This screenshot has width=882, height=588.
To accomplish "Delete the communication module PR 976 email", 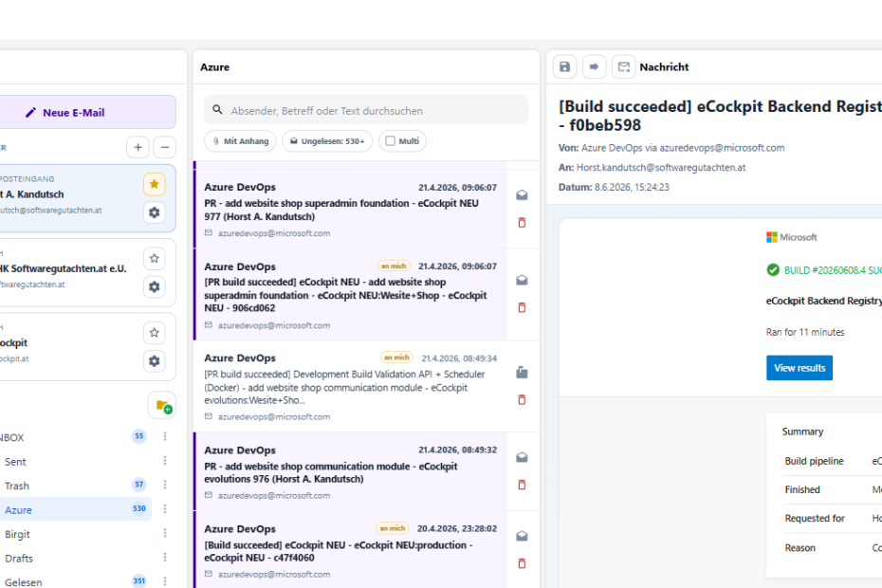I will tap(522, 485).
